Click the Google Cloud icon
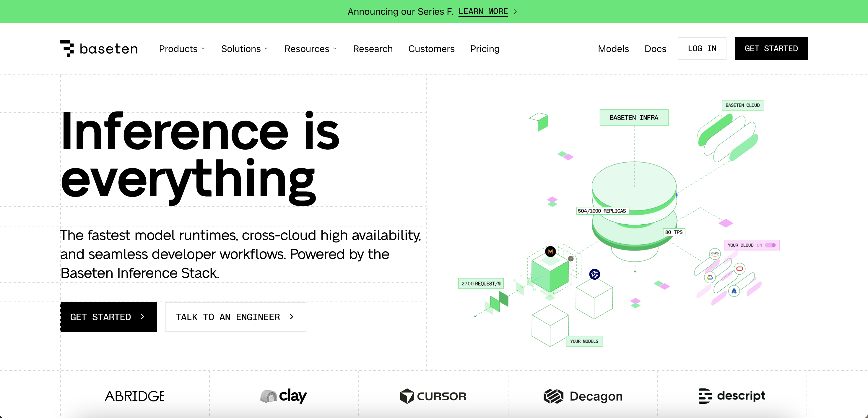The height and width of the screenshot is (418, 868). [710, 277]
